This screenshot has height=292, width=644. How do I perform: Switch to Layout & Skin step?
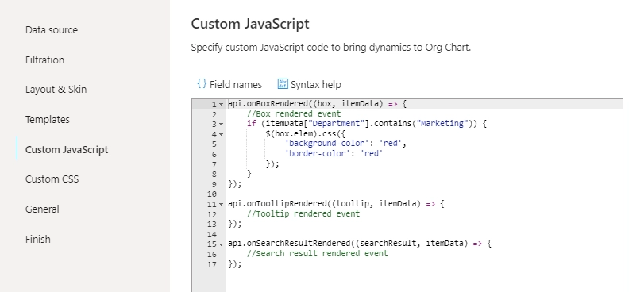click(x=56, y=90)
